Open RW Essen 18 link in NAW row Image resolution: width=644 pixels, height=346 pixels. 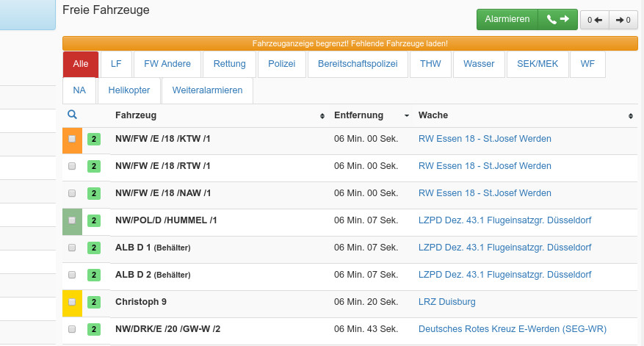pyautogui.click(x=485, y=193)
